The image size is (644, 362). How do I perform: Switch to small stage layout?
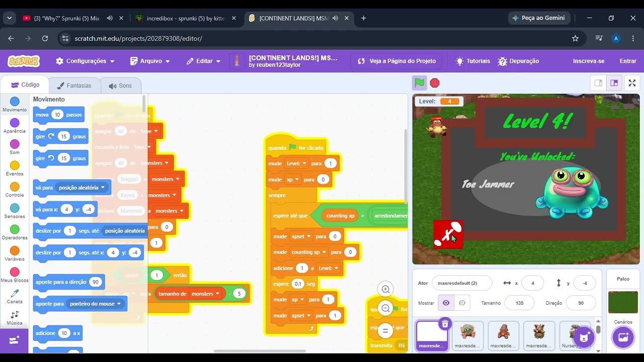pos(598,83)
